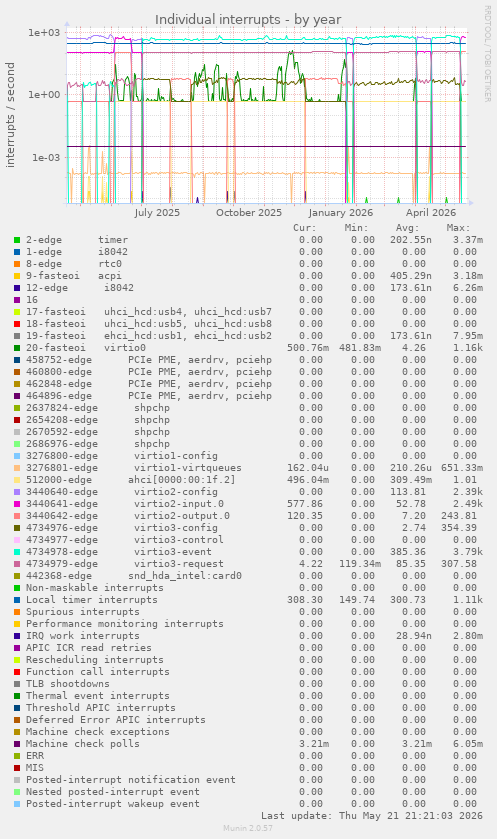Click the '3440642-edge virtio2-output.0' legend label

[x=128, y=516]
